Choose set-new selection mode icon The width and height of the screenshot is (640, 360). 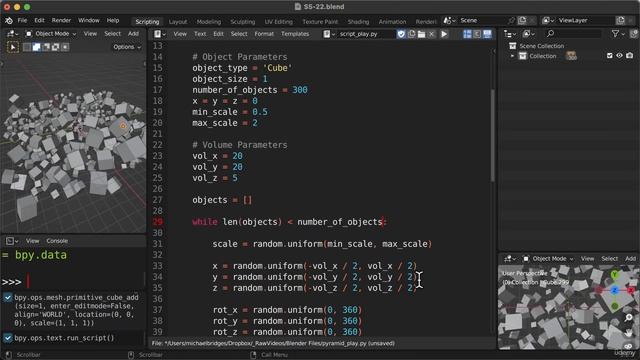pyautogui.click(x=27, y=47)
